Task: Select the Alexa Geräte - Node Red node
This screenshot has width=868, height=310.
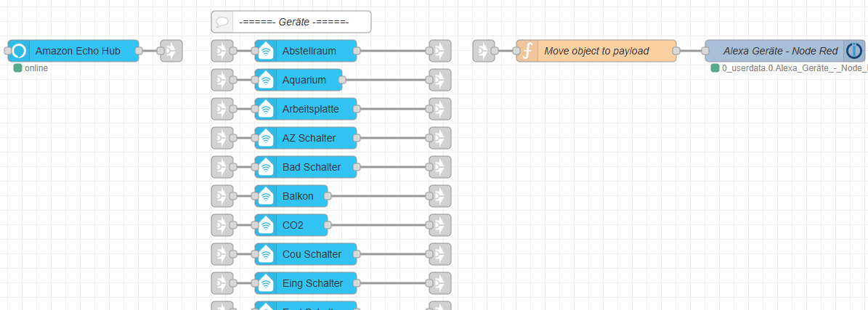Action: tap(785, 51)
